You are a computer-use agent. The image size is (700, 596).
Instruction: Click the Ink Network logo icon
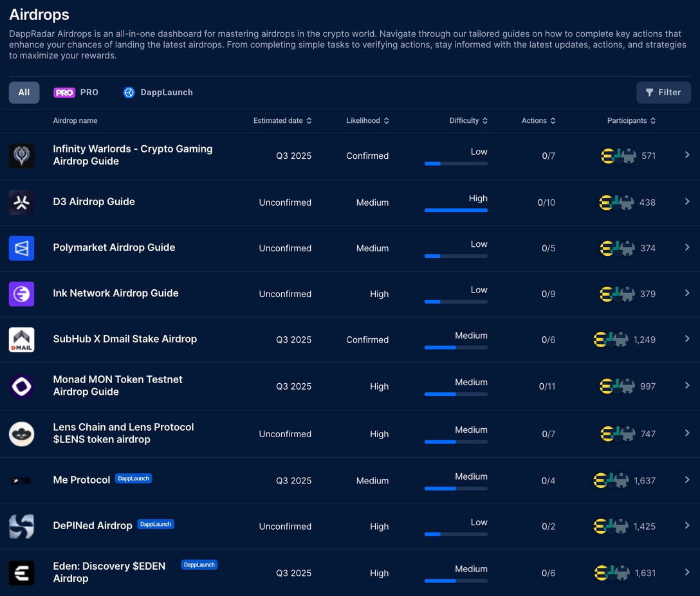(22, 294)
